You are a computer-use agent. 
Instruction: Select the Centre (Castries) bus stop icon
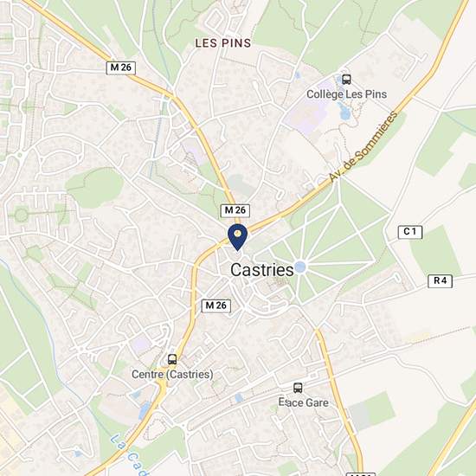172,359
